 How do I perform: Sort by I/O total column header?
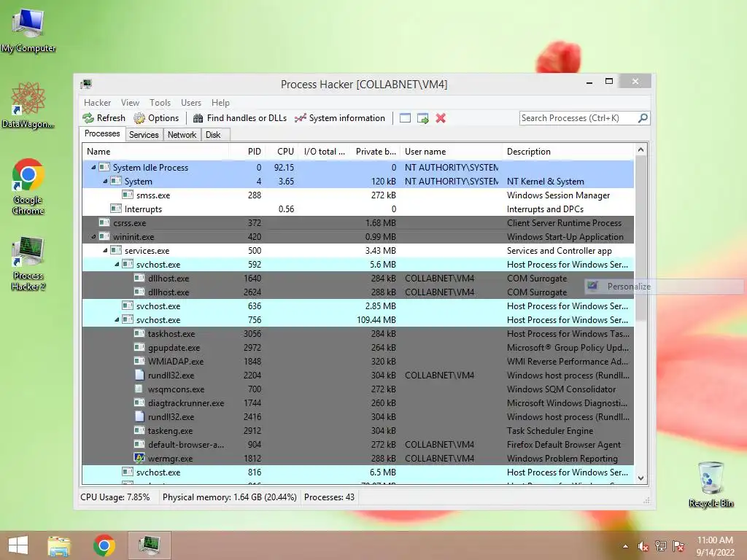pyautogui.click(x=324, y=152)
